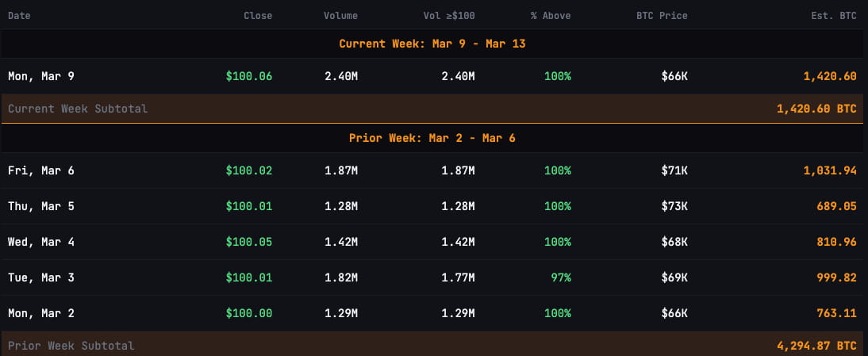Screen dimensions: 868x356
Task: Select the 4,294.87 BTC prior week subtotal
Action: 816,346
